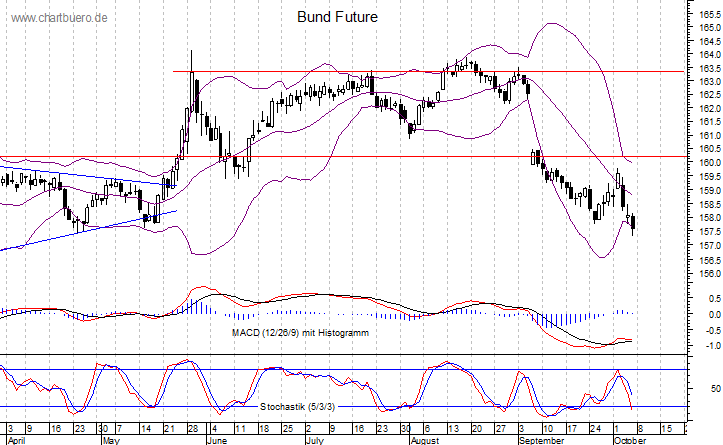The image size is (723, 445).
Task: Select the 156.5 price axis value
Action: pyautogui.click(x=710, y=260)
